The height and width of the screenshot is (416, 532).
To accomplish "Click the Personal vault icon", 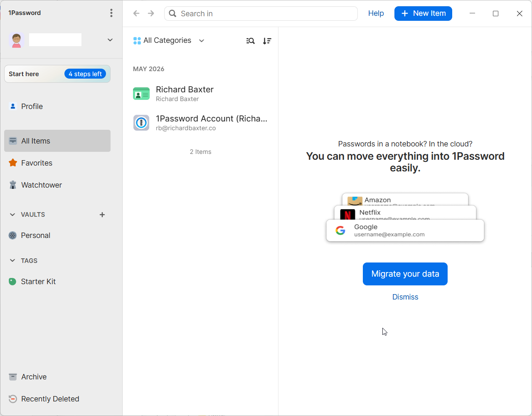I will point(12,235).
